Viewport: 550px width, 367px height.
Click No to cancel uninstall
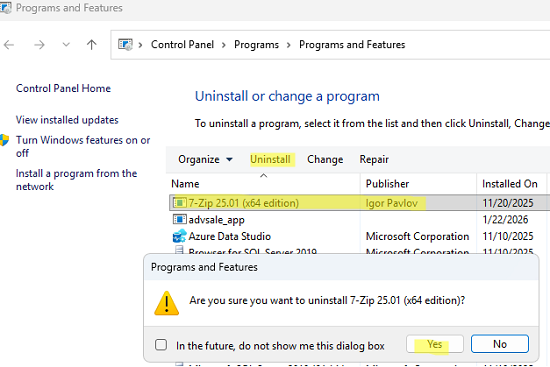click(500, 344)
